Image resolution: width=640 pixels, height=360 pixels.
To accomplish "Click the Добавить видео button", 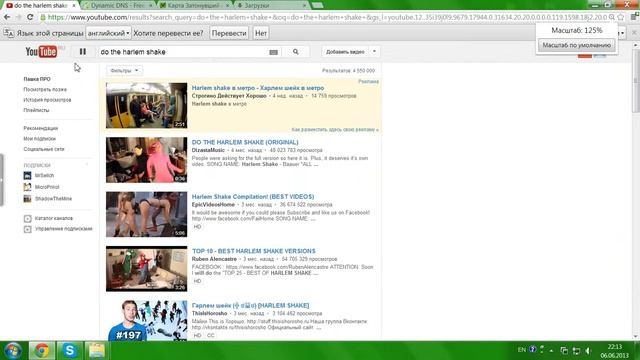I will click(x=345, y=52).
